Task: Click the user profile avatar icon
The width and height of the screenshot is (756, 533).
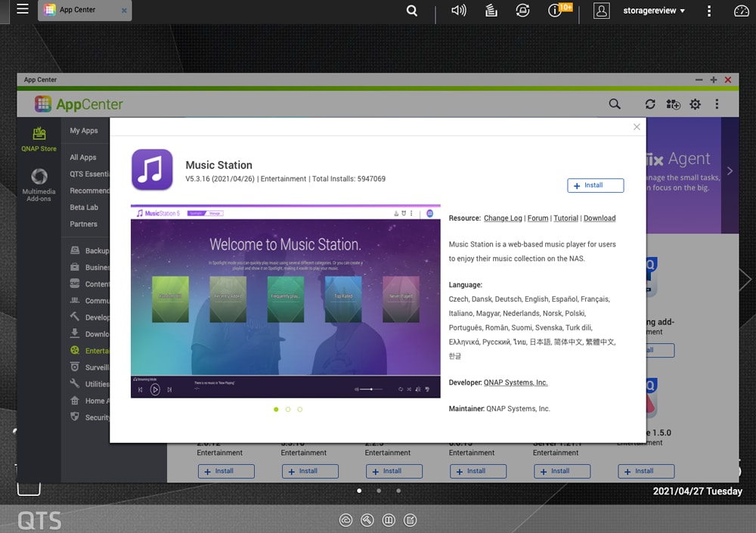Action: [x=601, y=11]
